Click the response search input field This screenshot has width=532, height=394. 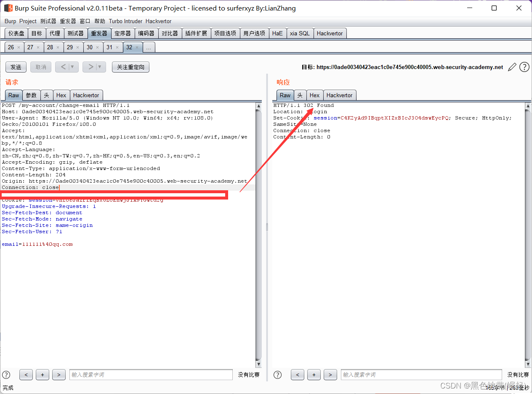(x=421, y=375)
